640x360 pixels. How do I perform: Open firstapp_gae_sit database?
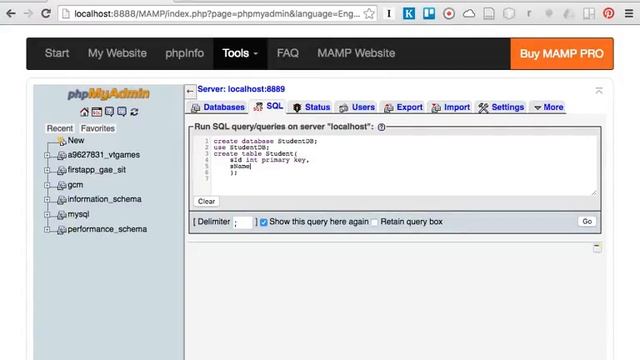coord(97,170)
